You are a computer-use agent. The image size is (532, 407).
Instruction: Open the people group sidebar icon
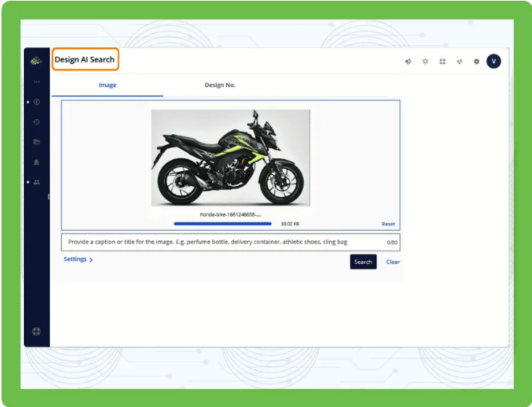click(x=37, y=182)
